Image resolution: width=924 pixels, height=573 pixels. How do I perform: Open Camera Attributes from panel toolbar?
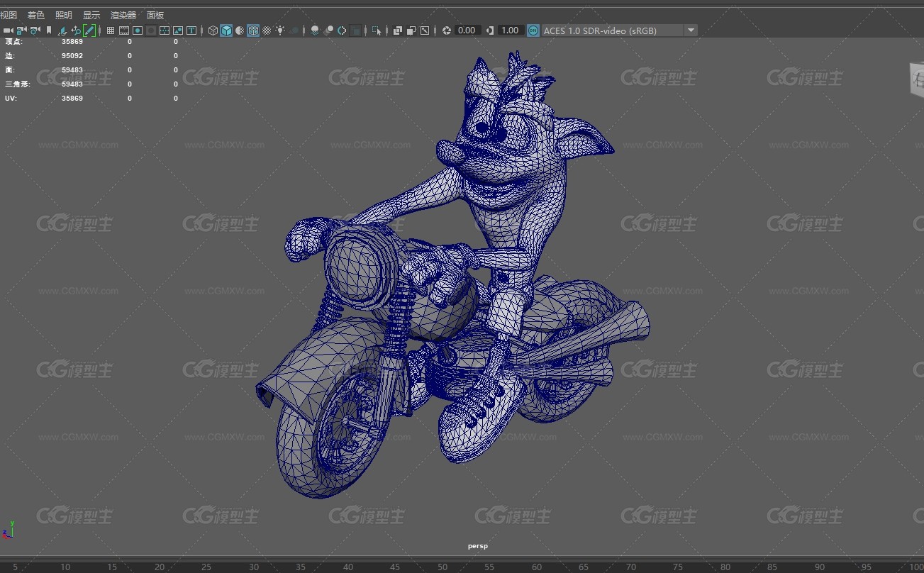pyautogui.click(x=35, y=30)
